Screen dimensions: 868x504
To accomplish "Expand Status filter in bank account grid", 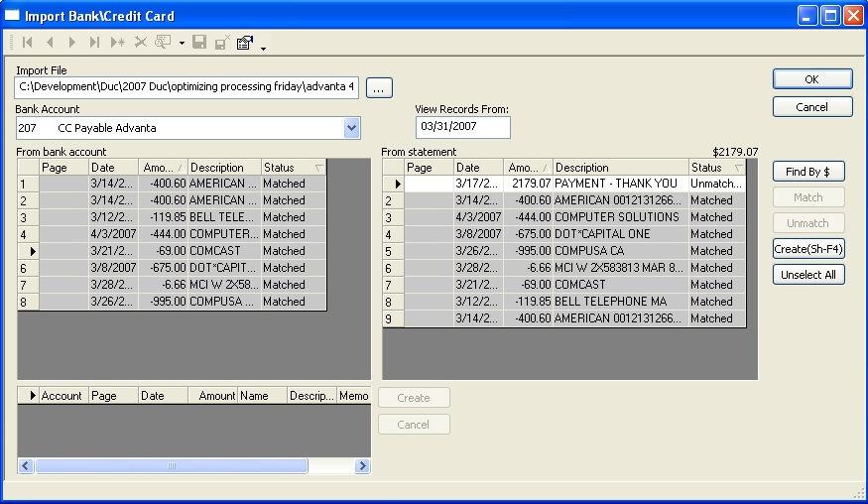I will click(x=318, y=168).
